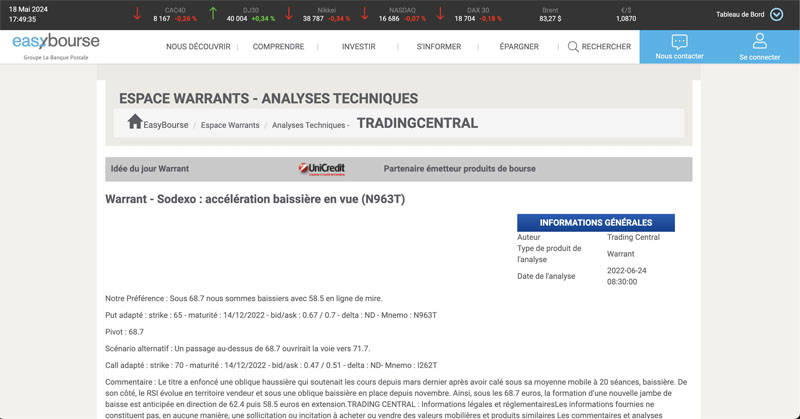
Task: Click the INFORMATIONS GÉNÉRALES header
Action: click(596, 223)
